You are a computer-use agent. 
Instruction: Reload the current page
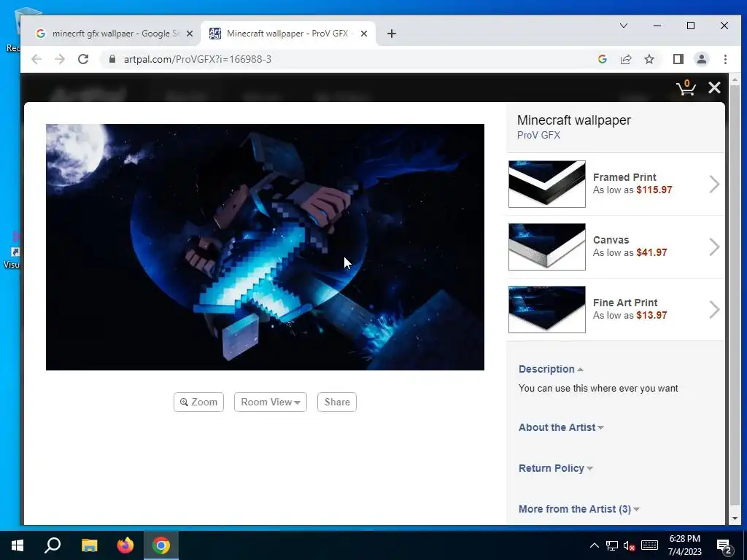pos(83,59)
